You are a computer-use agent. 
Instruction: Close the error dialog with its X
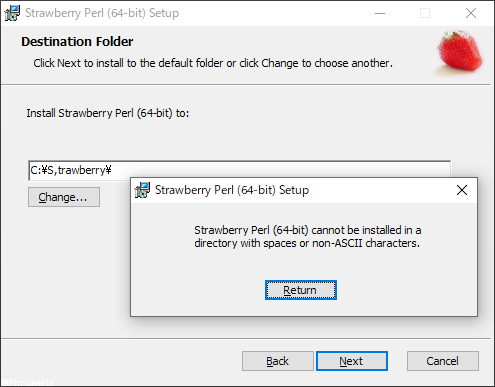(462, 190)
